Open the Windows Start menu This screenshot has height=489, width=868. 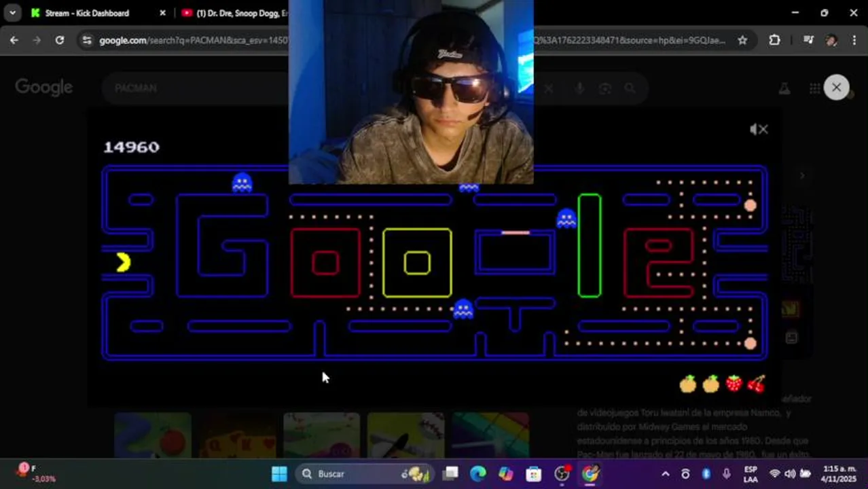click(279, 473)
